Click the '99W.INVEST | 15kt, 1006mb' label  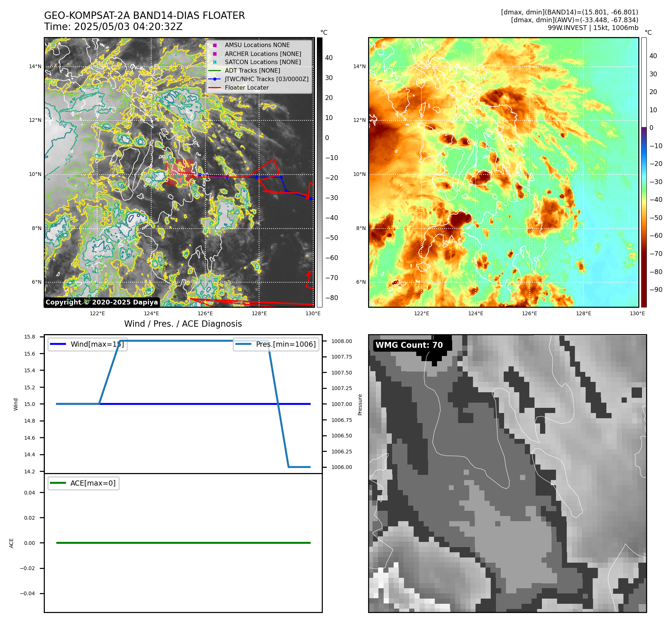coord(593,28)
